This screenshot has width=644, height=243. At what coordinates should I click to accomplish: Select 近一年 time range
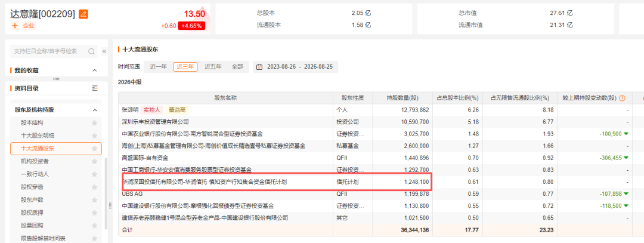(158, 67)
